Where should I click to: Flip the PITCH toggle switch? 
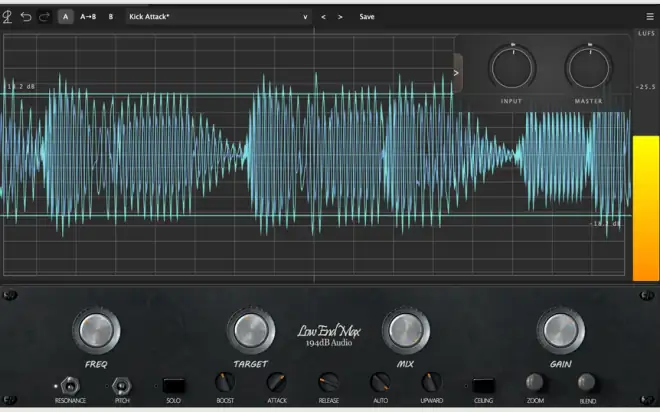coord(122,385)
